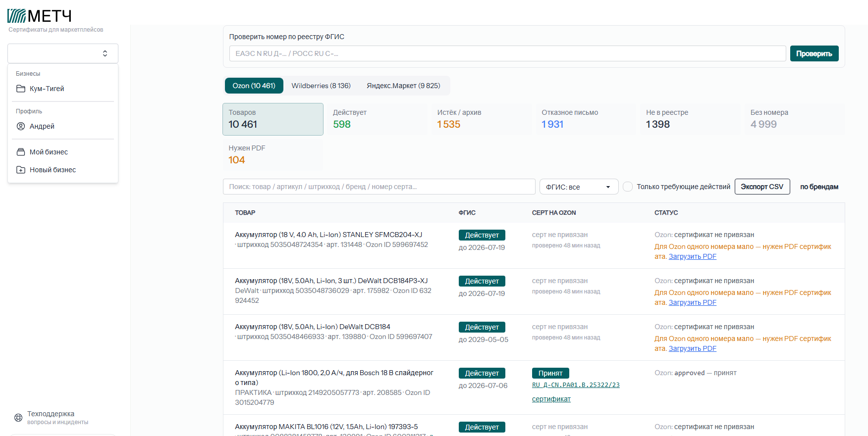Click expiry date до 2029-05-05
The height and width of the screenshot is (436, 868).
[484, 339]
